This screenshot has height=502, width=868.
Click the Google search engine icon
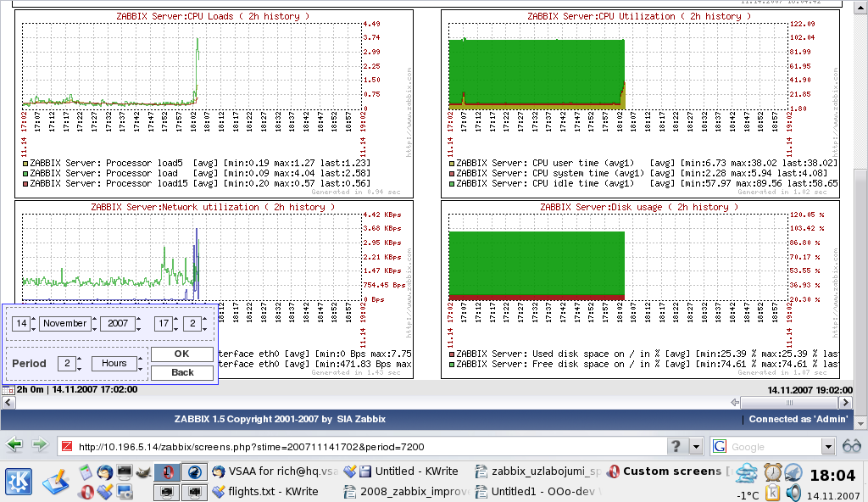coord(720,447)
